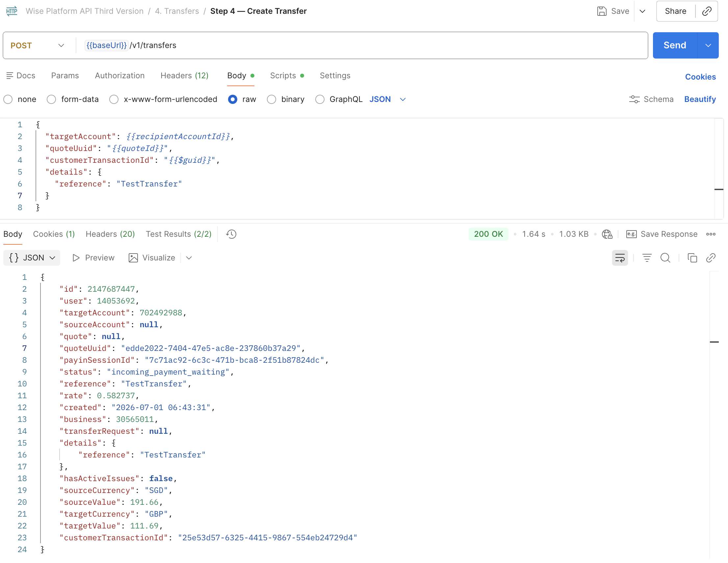728x563 pixels.
Task: Click request editor minimap scroll marker
Action: pos(719,189)
